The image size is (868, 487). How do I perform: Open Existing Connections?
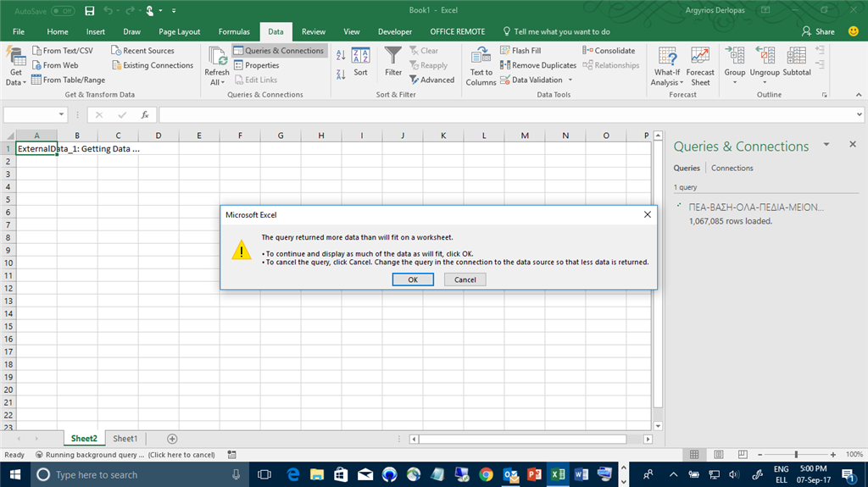coord(153,65)
